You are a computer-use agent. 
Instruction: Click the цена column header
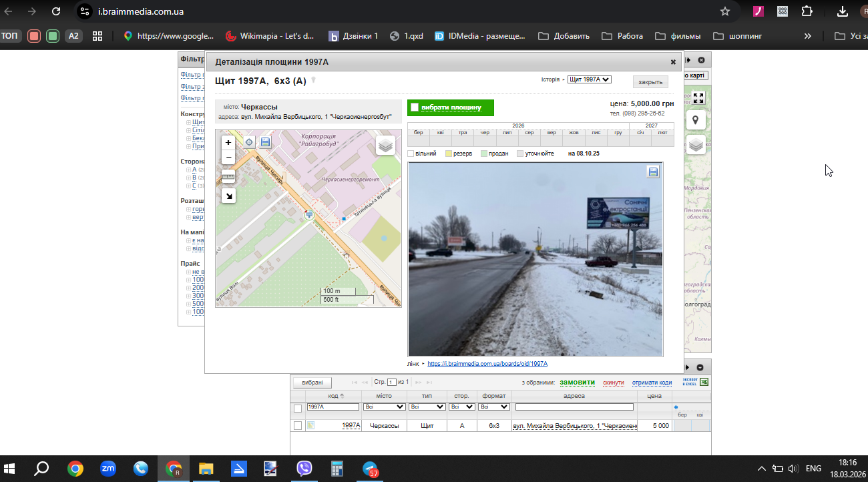654,396
